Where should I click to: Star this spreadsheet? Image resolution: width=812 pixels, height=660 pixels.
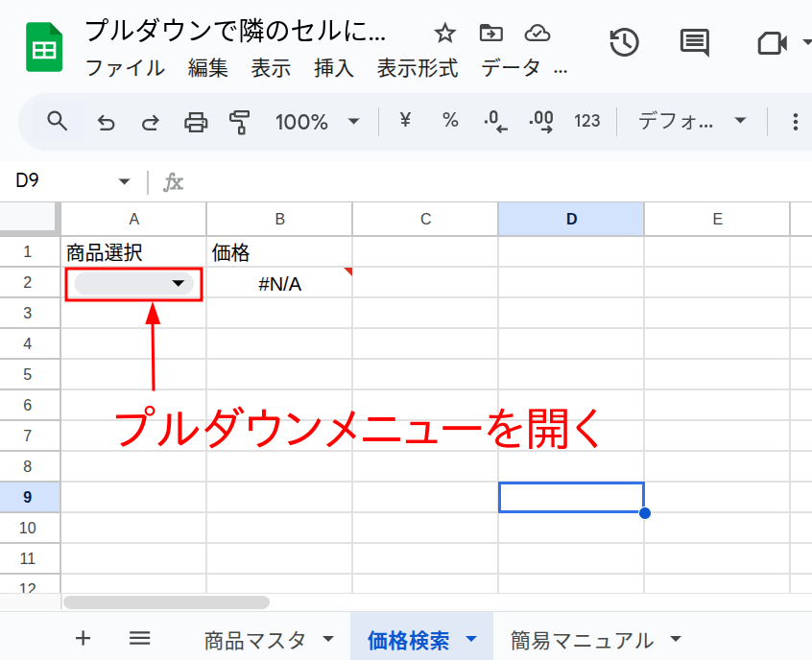(x=444, y=32)
